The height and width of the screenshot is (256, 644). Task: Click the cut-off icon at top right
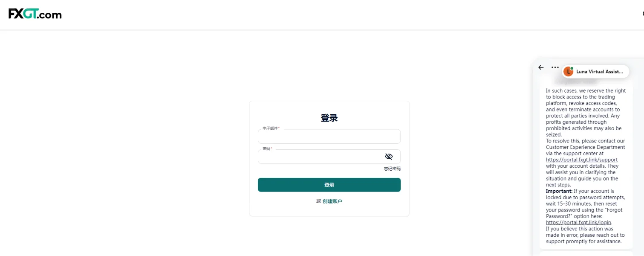[643, 14]
